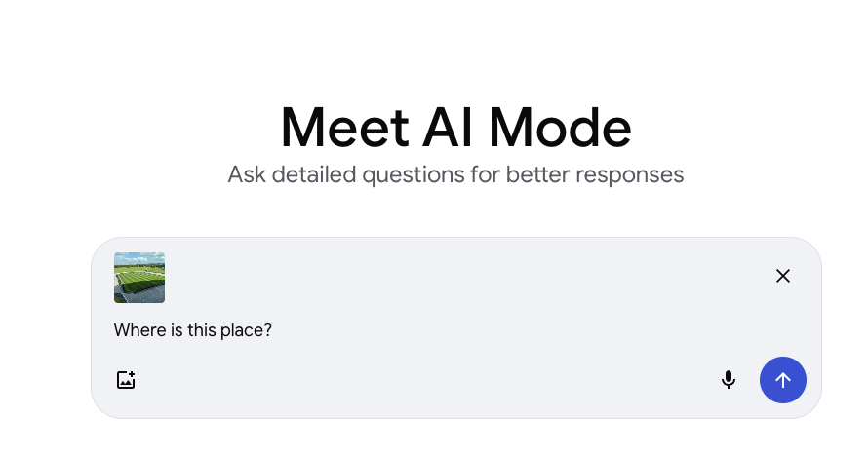Dismiss the prompt with the X icon
Image resolution: width=868 pixels, height=456 pixels.
(x=782, y=276)
